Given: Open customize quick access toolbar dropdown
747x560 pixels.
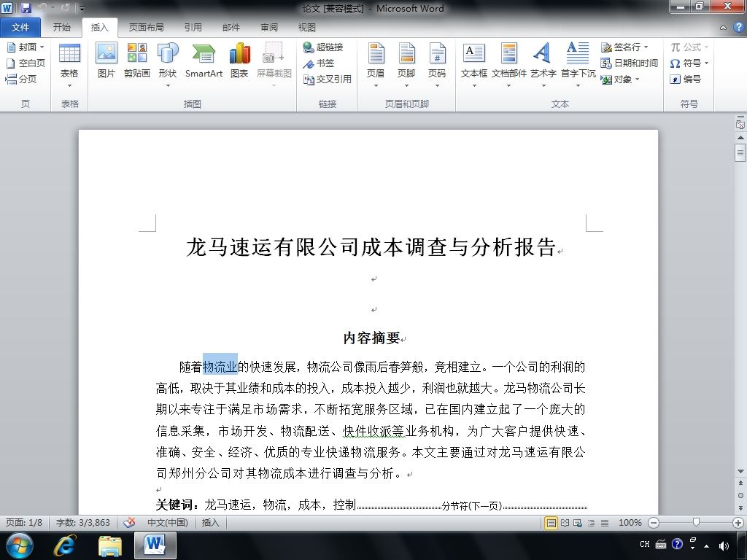Looking at the screenshot, I should click(82, 8).
